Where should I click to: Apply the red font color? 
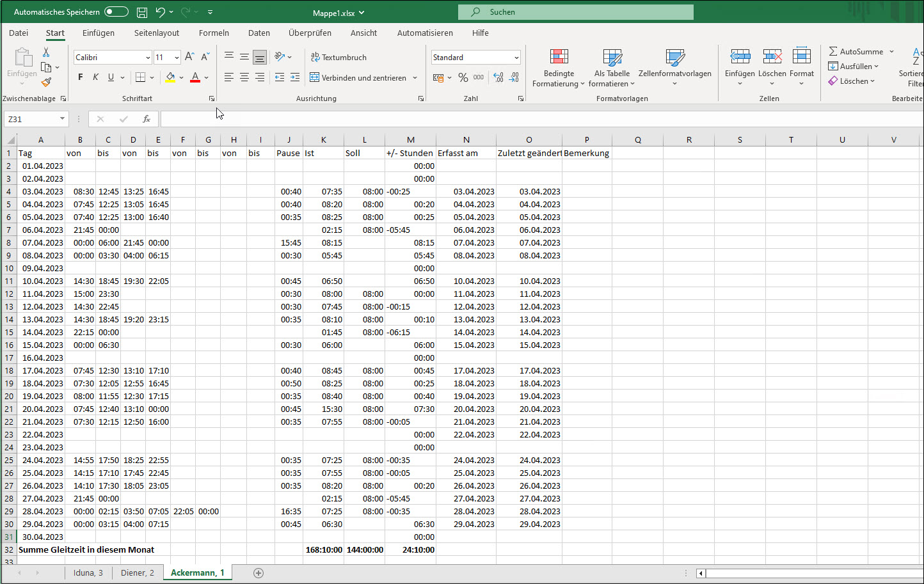pyautogui.click(x=196, y=77)
